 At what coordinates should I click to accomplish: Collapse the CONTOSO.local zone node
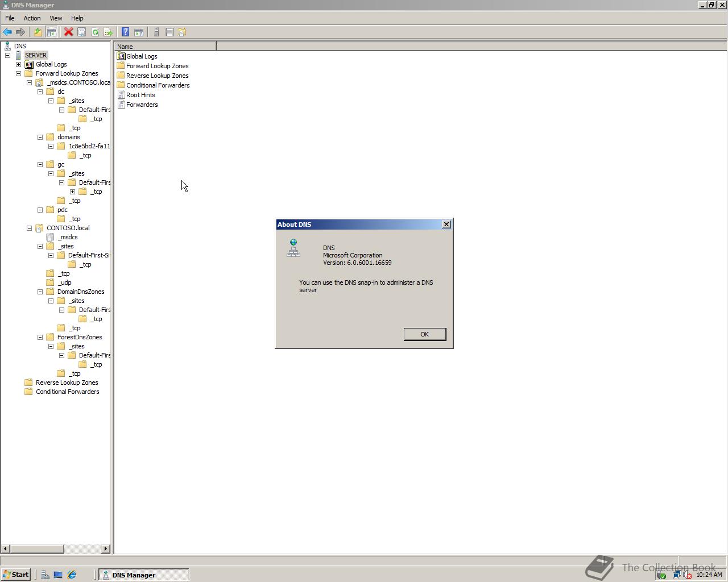tap(29, 228)
